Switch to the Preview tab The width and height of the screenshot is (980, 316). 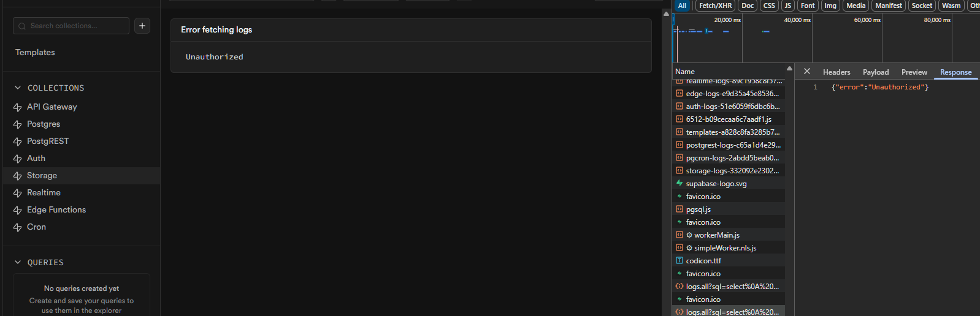914,72
